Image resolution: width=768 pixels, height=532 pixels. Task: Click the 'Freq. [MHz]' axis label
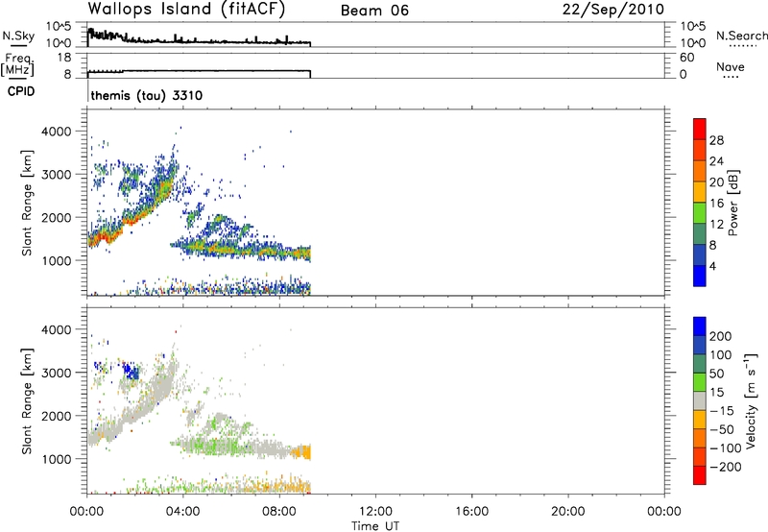pyautogui.click(x=19, y=64)
